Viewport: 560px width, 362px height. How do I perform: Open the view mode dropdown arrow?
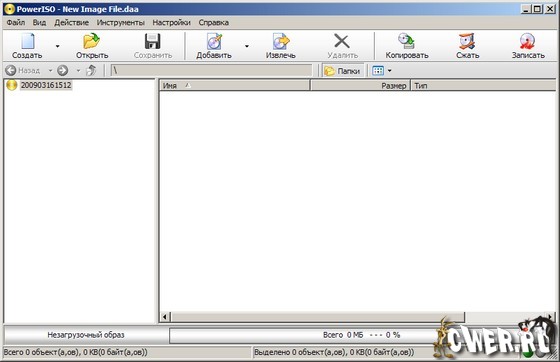tap(390, 71)
